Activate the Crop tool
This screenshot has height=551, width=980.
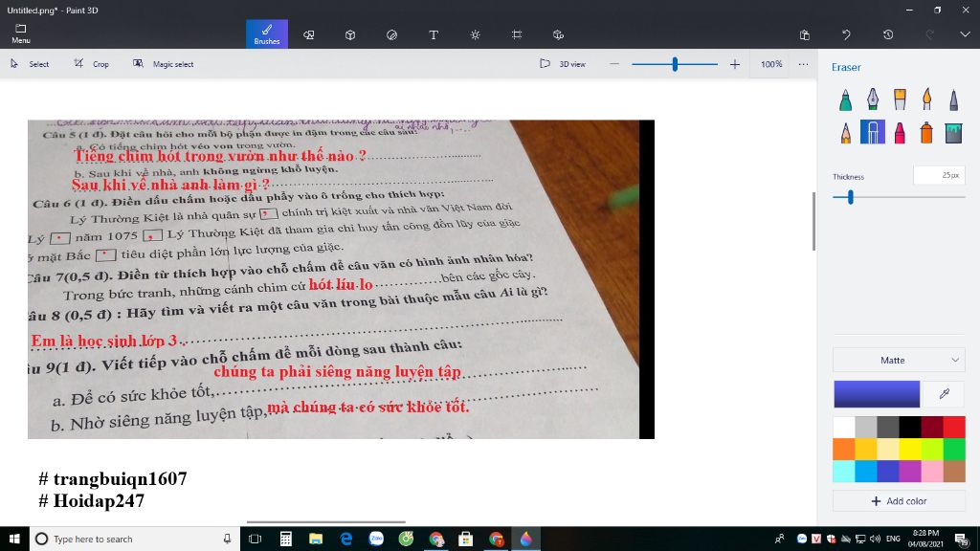pos(92,64)
